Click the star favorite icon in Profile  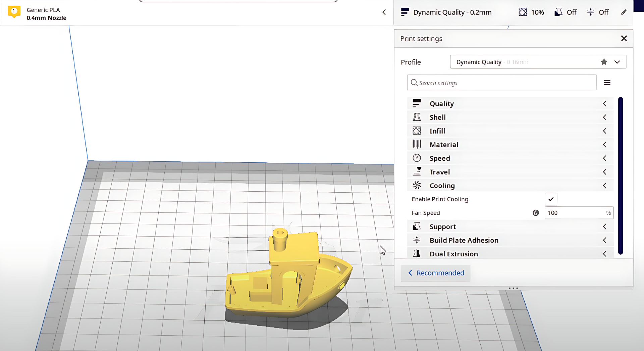604,62
